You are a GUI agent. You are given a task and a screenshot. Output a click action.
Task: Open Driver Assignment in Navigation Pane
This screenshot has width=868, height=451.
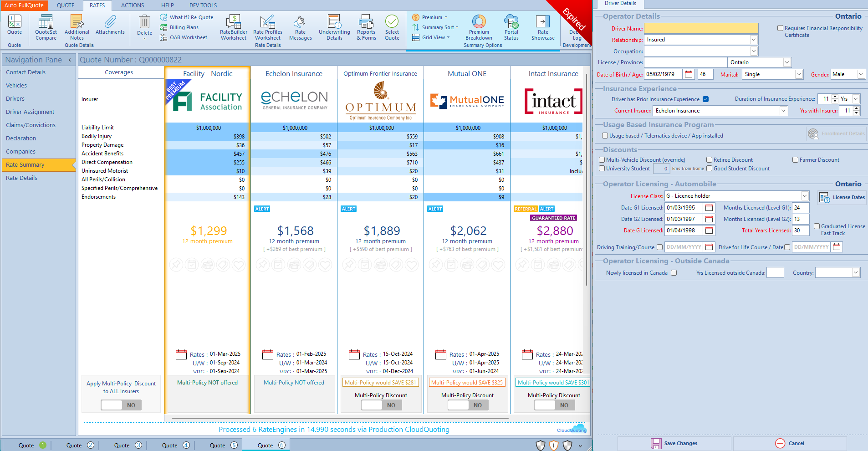point(30,112)
